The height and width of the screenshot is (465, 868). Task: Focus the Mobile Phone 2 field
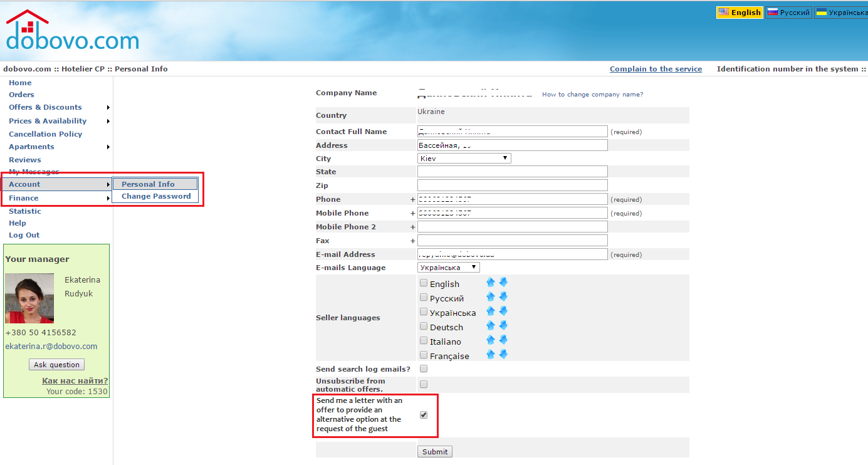(x=513, y=227)
